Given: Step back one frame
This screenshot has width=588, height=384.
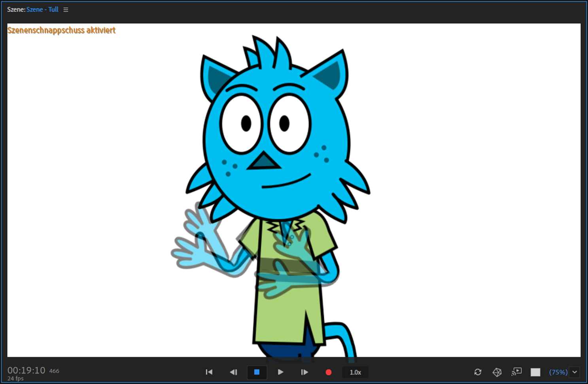Looking at the screenshot, I should [x=233, y=372].
